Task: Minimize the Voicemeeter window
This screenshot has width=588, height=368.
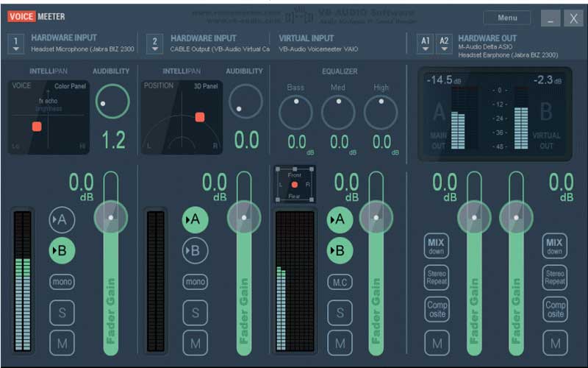Action: (x=551, y=18)
